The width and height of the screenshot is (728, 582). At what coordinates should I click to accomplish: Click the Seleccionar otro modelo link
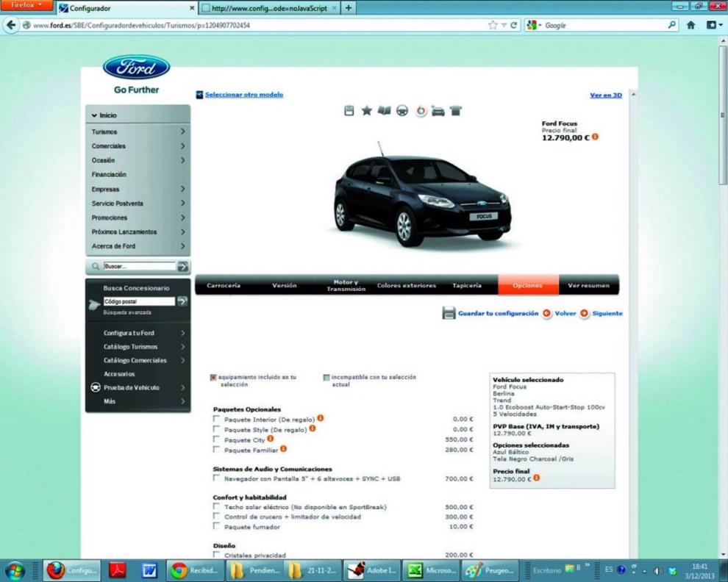point(243,95)
